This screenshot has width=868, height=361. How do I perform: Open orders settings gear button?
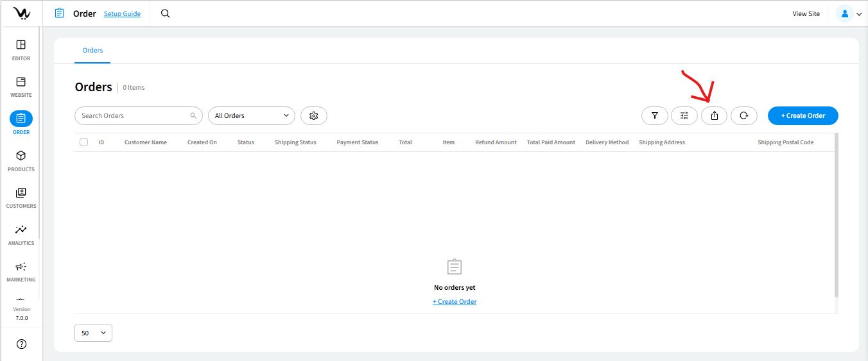(x=313, y=116)
